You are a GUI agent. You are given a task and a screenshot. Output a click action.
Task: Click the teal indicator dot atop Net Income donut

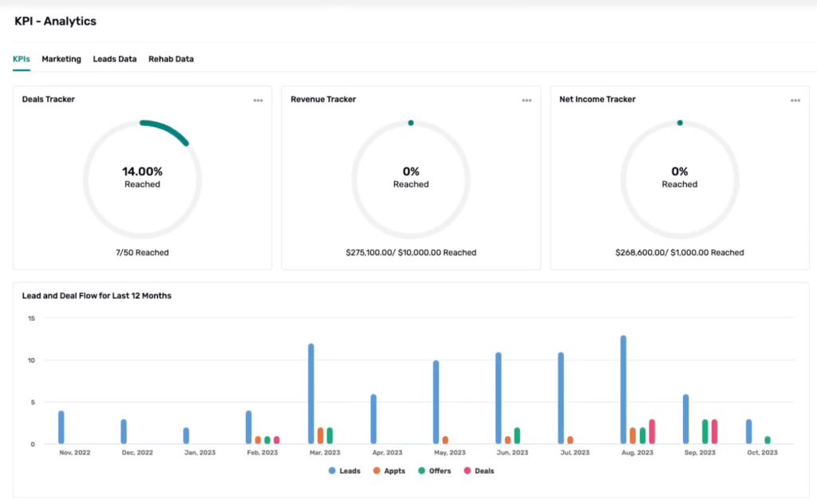pyautogui.click(x=679, y=123)
